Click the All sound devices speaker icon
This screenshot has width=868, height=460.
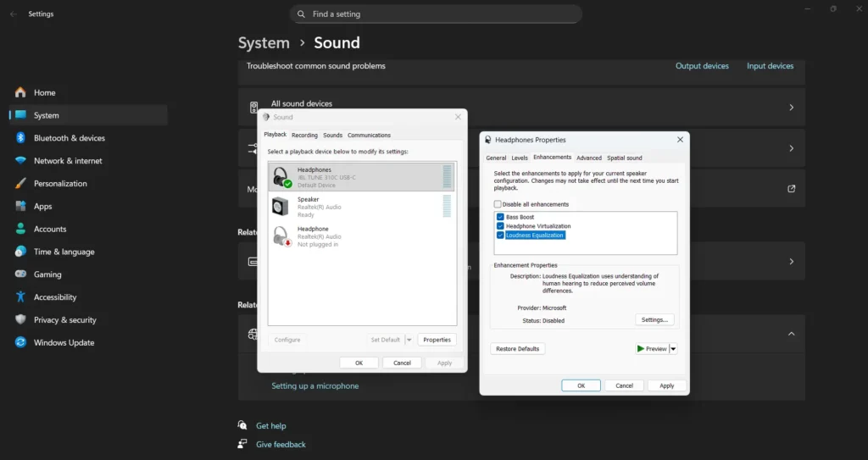(x=253, y=107)
